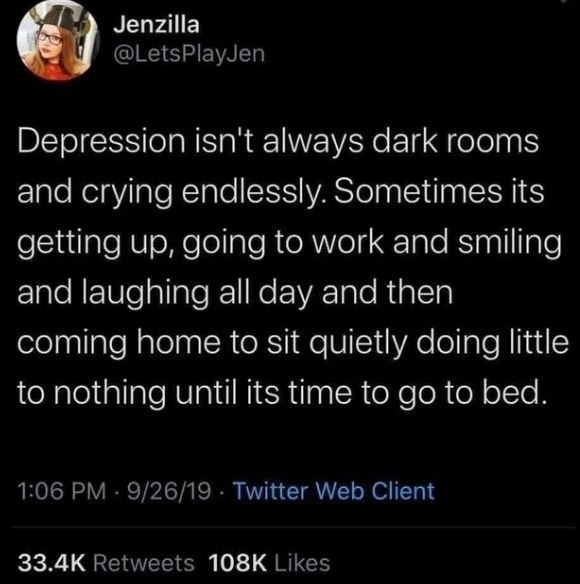Click the word "Likes" label
The height and width of the screenshot is (584, 580).
pos(302,563)
